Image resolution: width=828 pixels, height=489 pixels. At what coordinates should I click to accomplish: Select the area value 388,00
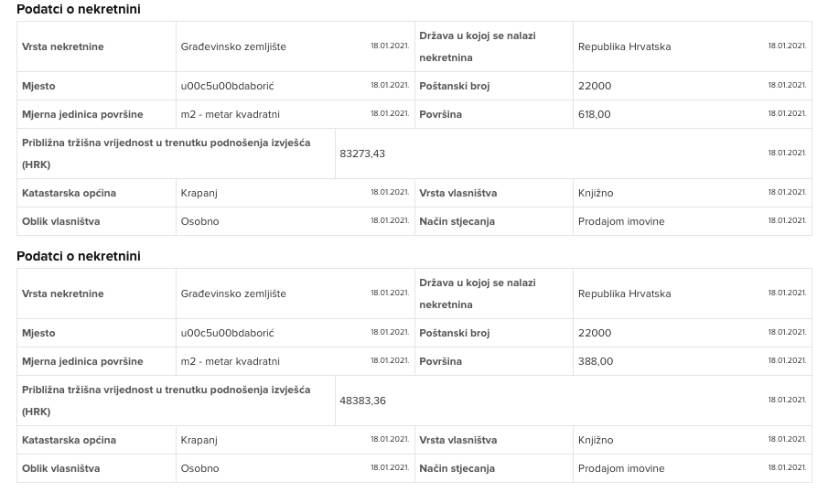[x=594, y=361]
